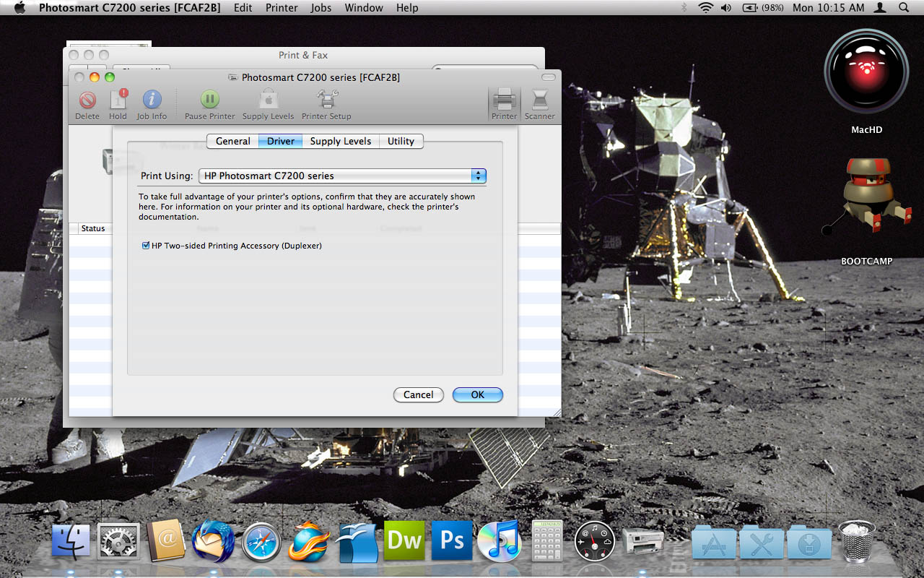Image resolution: width=924 pixels, height=578 pixels.
Task: Open Calculator from the dock
Action: 546,540
